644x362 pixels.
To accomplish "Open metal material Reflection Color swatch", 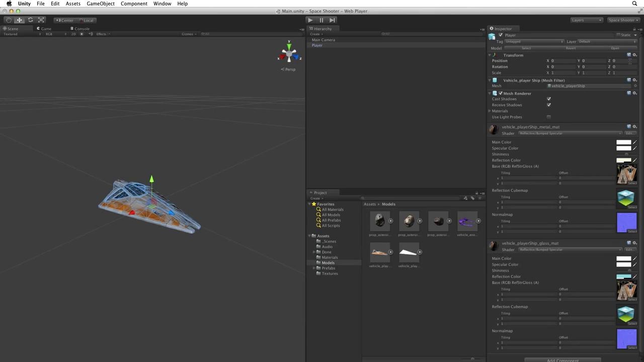I will click(623, 160).
